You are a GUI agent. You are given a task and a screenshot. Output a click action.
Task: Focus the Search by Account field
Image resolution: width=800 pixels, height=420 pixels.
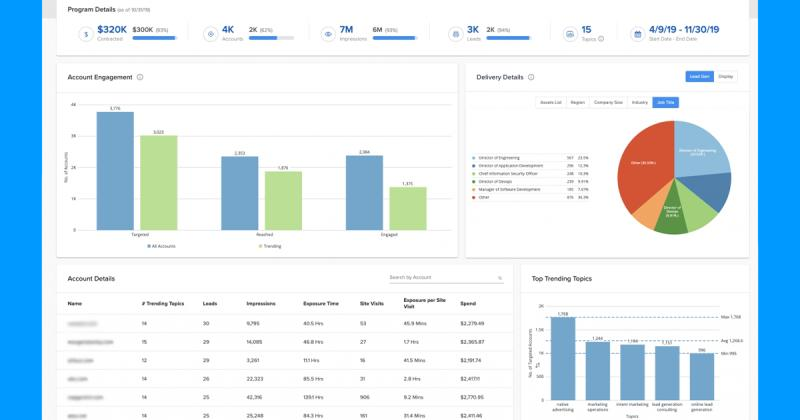(x=446, y=278)
